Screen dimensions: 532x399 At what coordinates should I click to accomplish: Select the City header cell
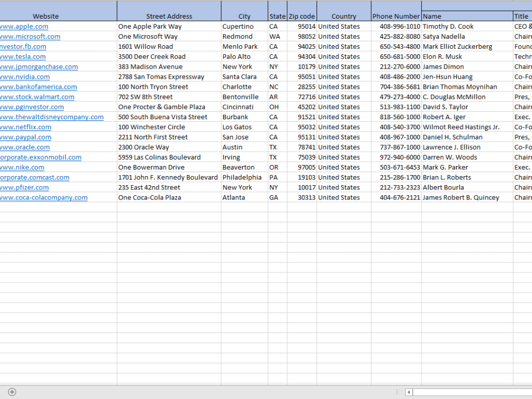coord(244,11)
